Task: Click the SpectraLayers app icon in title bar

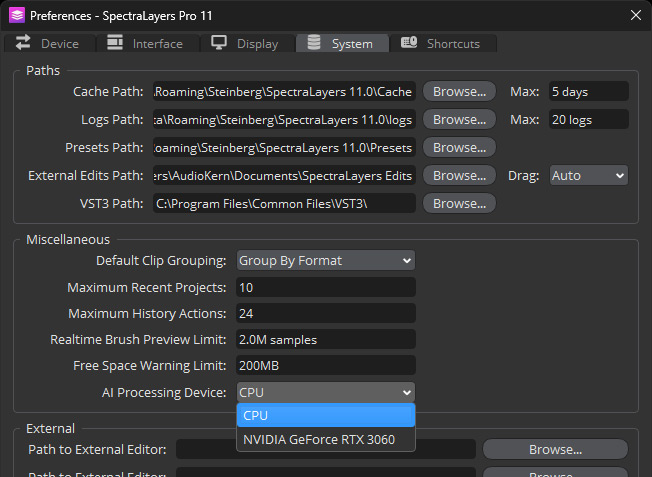Action: click(x=16, y=15)
